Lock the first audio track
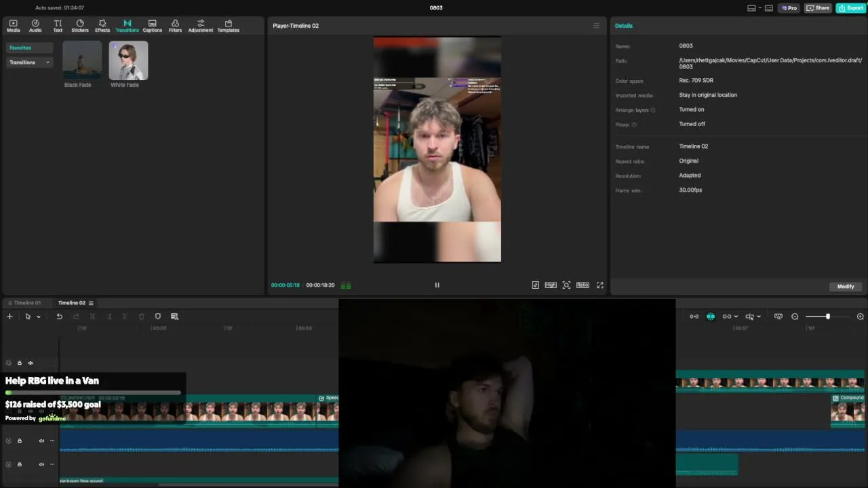 pyautogui.click(x=20, y=441)
